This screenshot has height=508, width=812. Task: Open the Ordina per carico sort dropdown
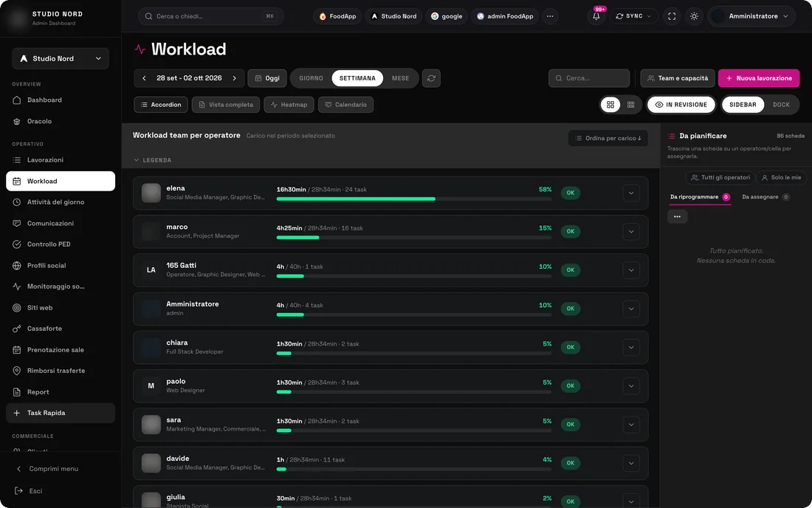point(608,138)
